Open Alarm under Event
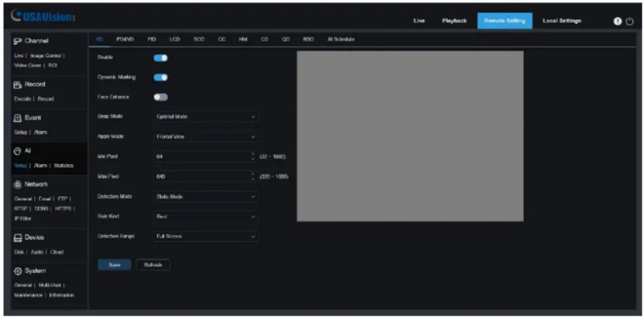This screenshot has height=318, width=644. [x=40, y=132]
